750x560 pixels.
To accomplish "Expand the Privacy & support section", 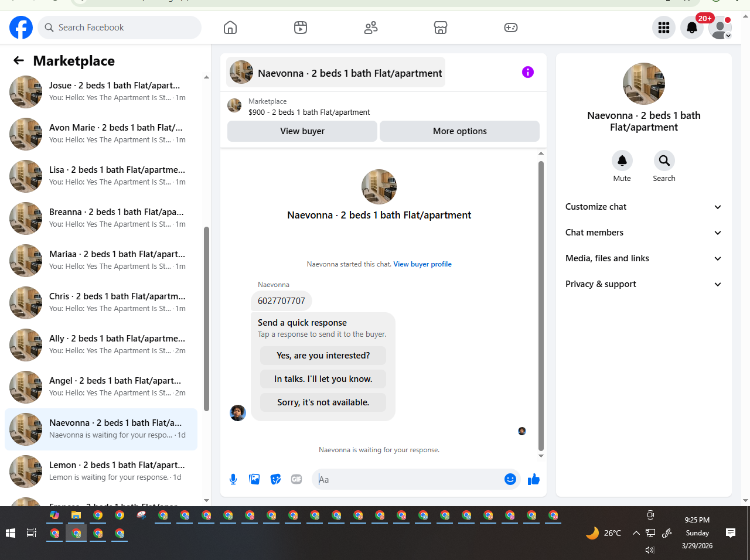I will pyautogui.click(x=643, y=284).
